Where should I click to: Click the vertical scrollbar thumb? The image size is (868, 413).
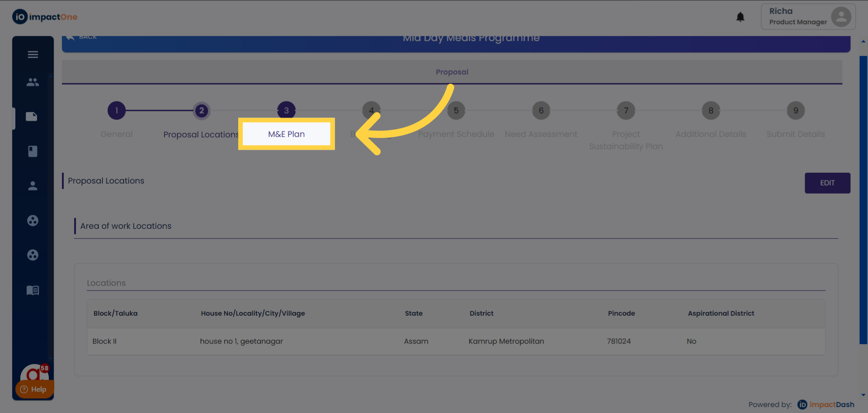pyautogui.click(x=863, y=200)
